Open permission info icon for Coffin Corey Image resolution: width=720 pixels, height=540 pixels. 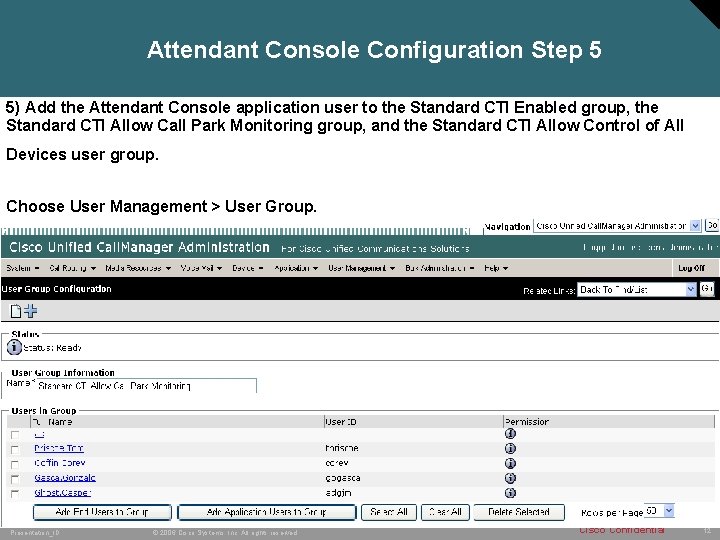(510, 463)
